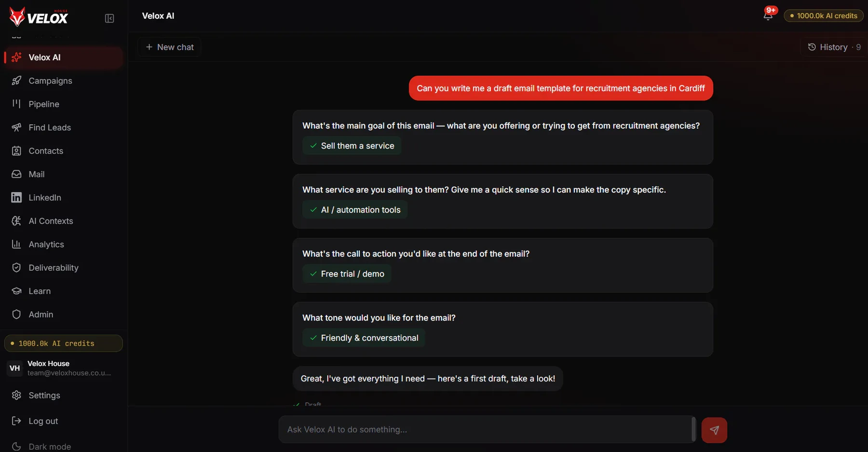Screen dimensions: 868x452
Task: Start a New chat
Action: (169, 47)
